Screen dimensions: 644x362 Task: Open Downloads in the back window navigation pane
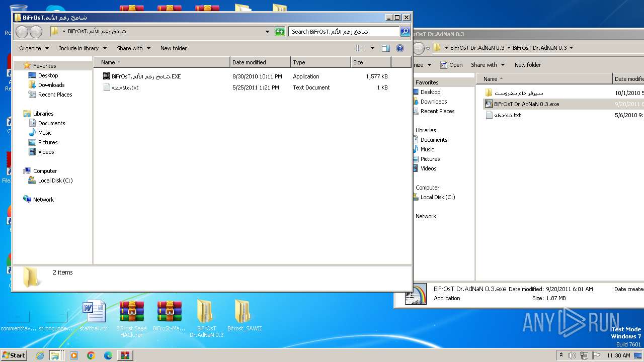[434, 102]
